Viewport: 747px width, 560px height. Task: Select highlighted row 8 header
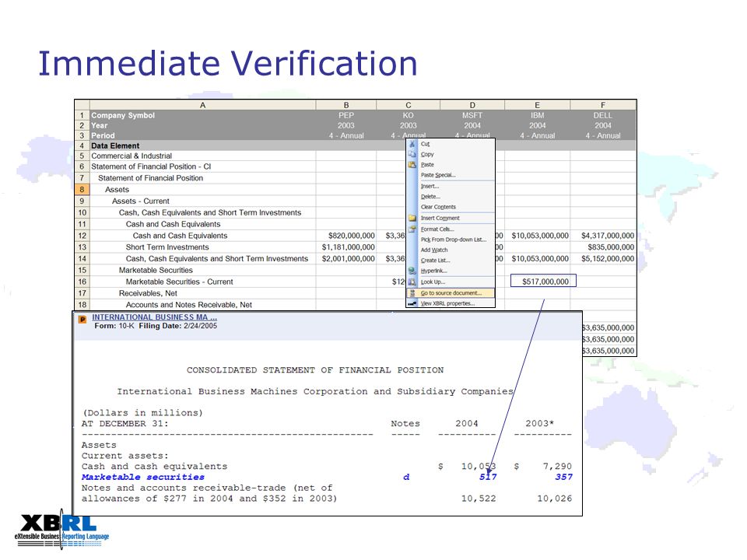click(x=82, y=190)
